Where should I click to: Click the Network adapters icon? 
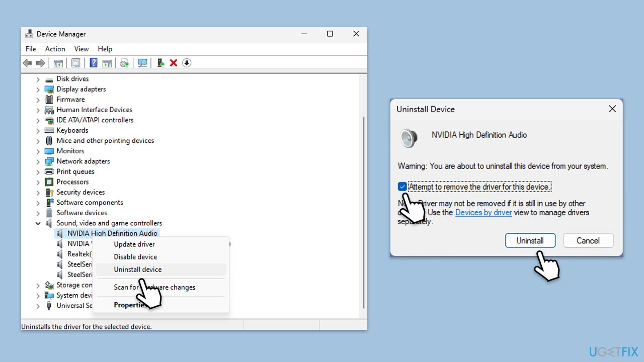tap(49, 161)
